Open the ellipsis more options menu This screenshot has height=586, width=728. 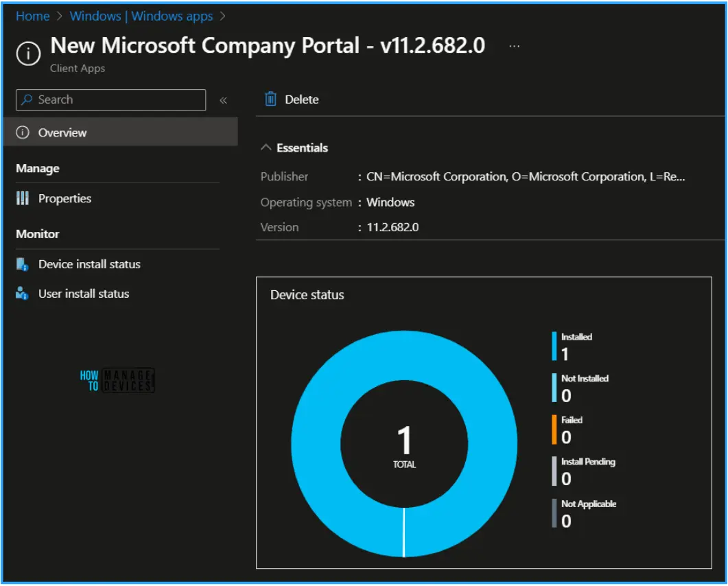pyautogui.click(x=514, y=47)
